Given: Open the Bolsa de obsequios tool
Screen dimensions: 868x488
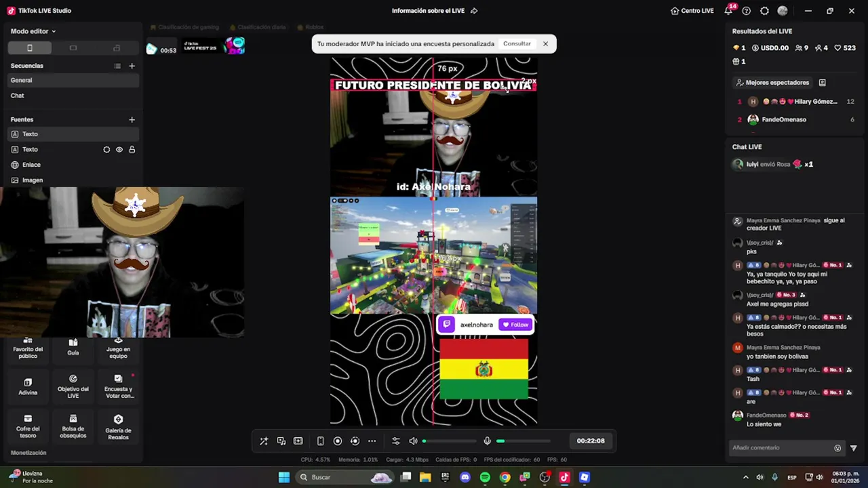Looking at the screenshot, I should tap(73, 427).
